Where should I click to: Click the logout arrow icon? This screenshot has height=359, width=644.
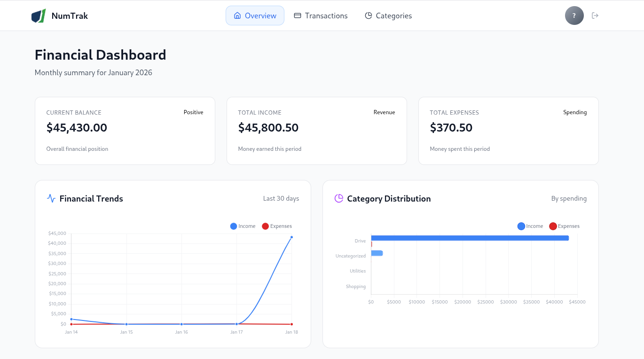(x=595, y=15)
